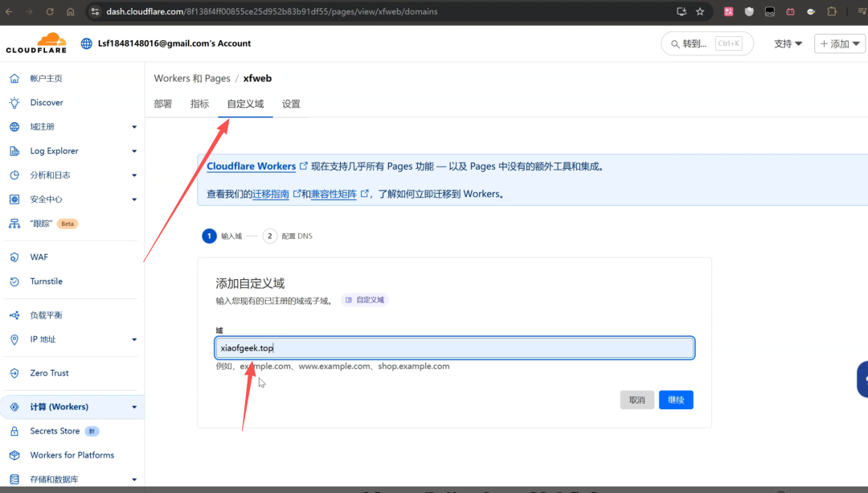The image size is (868, 493).
Task: Click the Cloudflare logo
Action: (36, 43)
